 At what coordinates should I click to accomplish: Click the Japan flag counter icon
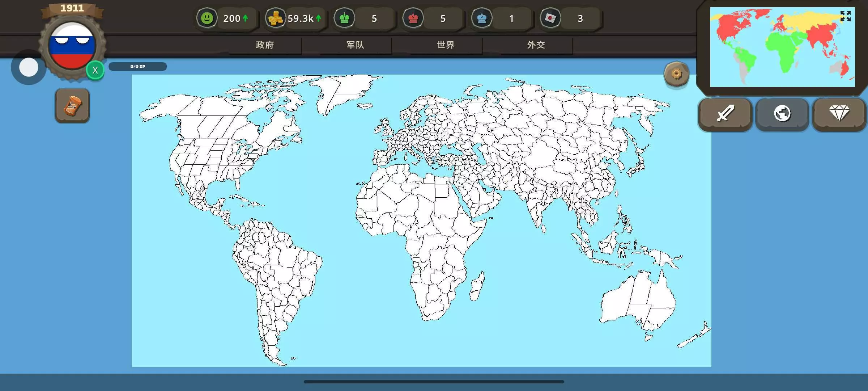(x=550, y=18)
